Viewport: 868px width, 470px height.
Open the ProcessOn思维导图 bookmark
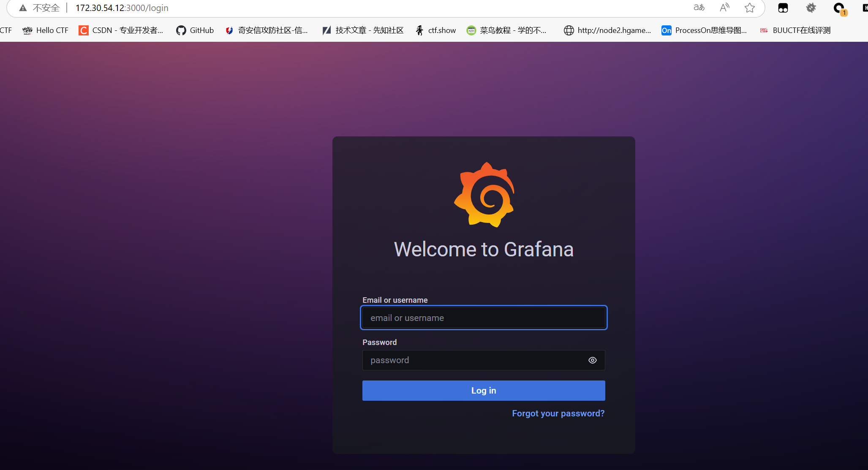(704, 30)
